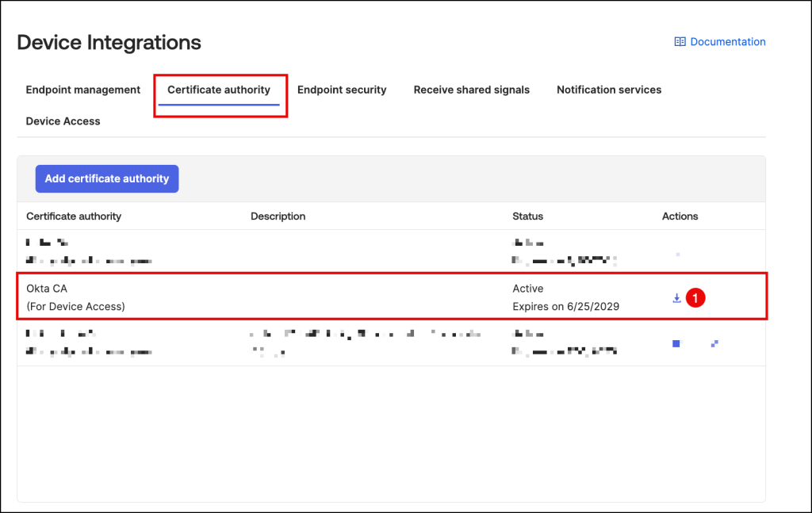812x513 pixels.
Task: Open the Documentation link
Action: tap(727, 42)
